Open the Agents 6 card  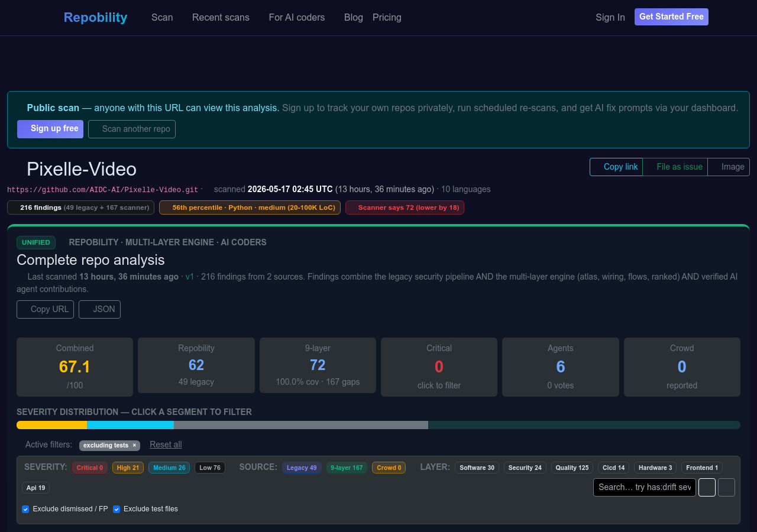[x=561, y=367]
